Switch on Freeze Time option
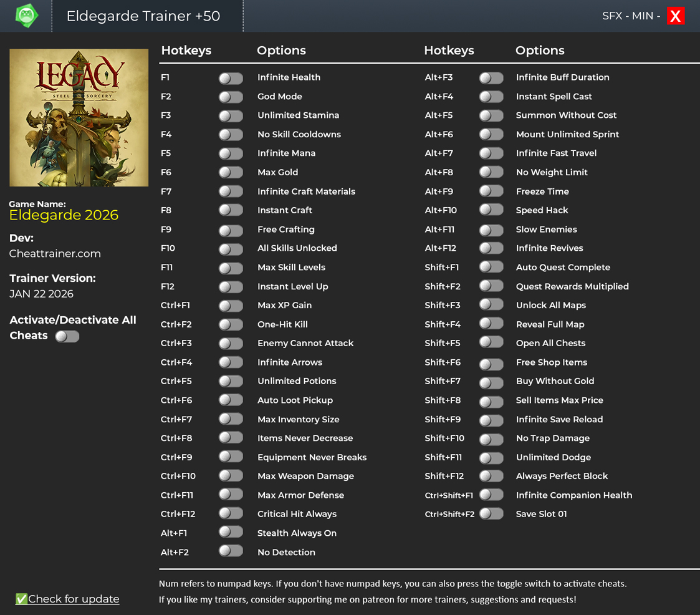This screenshot has height=615, width=700. tap(491, 191)
